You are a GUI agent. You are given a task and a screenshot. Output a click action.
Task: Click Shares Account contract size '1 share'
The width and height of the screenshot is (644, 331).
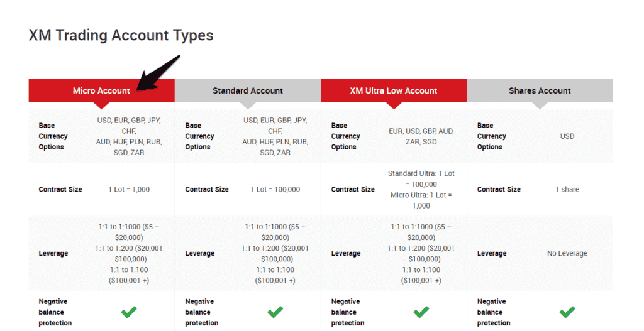click(x=567, y=189)
